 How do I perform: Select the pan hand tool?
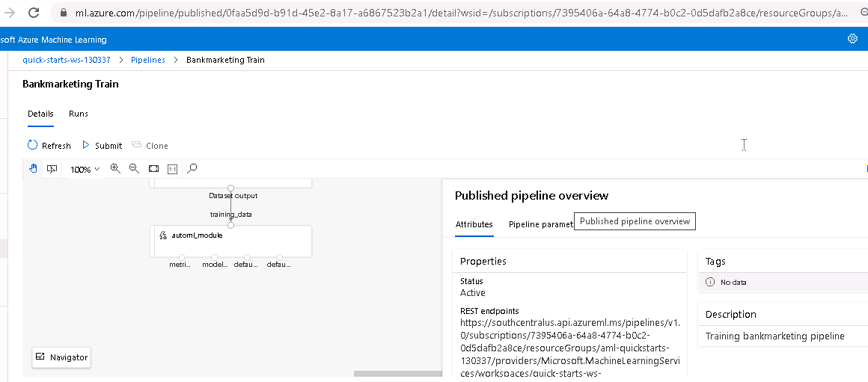coord(33,169)
